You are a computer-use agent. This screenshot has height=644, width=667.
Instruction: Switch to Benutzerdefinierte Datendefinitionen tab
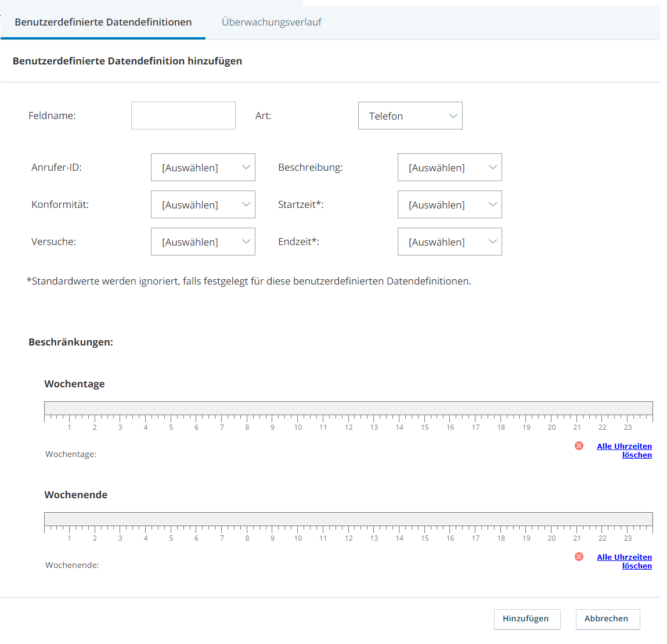[x=103, y=22]
